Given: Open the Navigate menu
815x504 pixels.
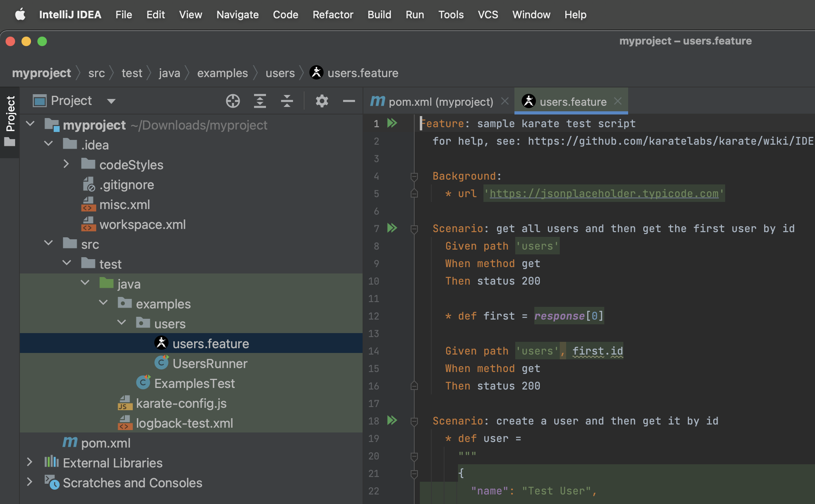Looking at the screenshot, I should coord(237,15).
